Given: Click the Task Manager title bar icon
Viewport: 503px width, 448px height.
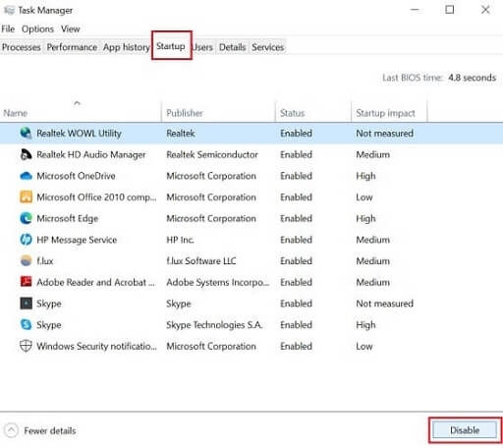Looking at the screenshot, I should (x=9, y=10).
